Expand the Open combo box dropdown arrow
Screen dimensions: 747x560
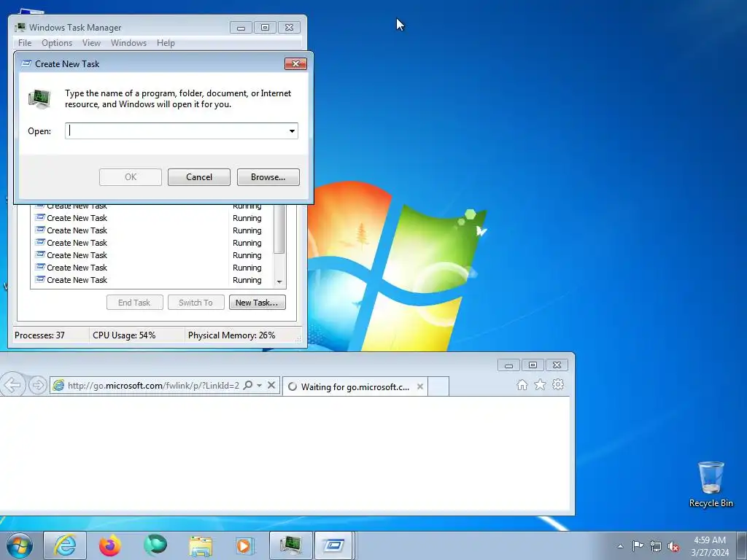[292, 131]
